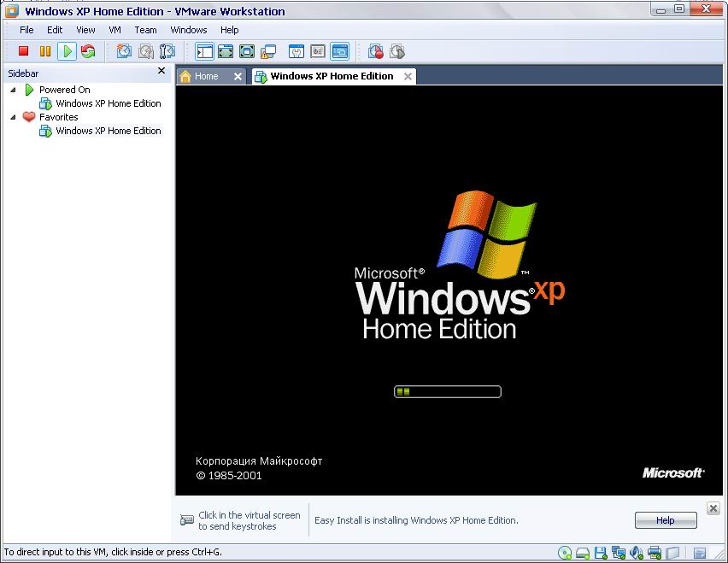
Task: Dismiss the Easy Install message bar
Action: [713, 508]
